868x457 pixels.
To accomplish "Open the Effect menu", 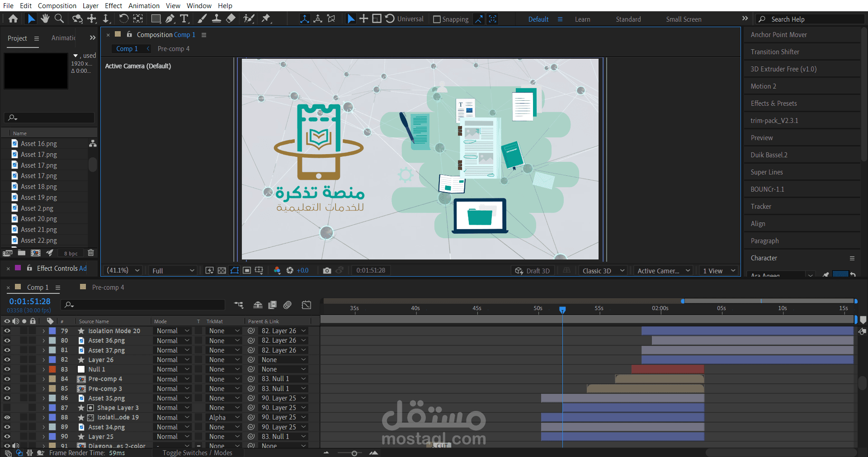I will pyautogui.click(x=113, y=6).
